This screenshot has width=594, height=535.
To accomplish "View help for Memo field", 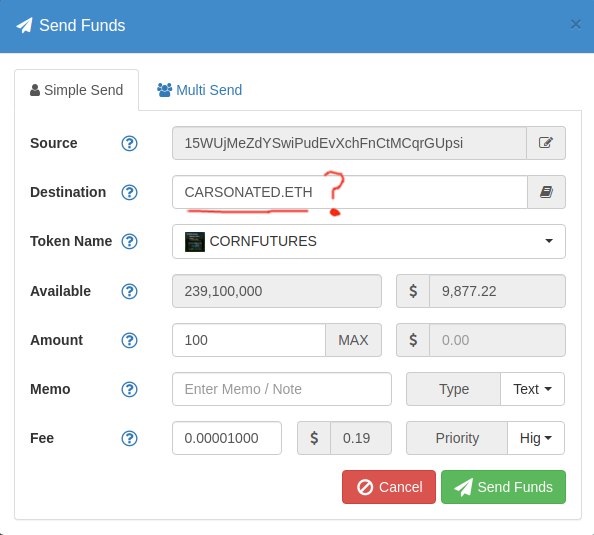I will 129,389.
